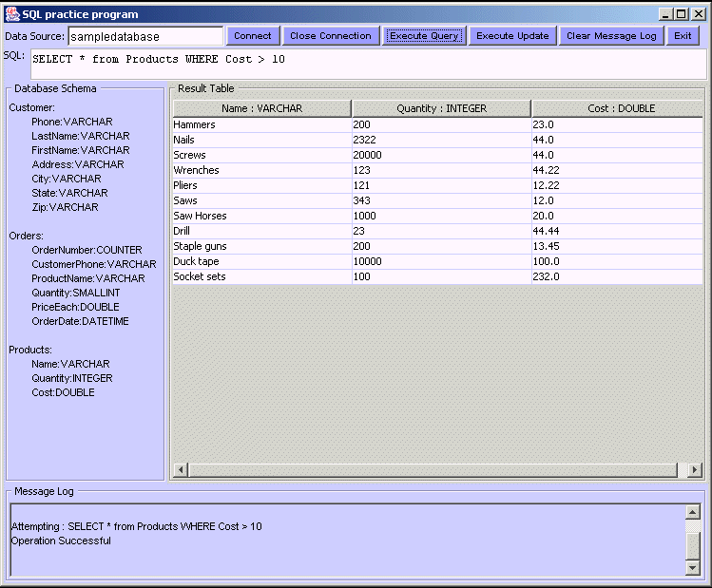Click the application icon in title bar
The image size is (712, 588).
[x=12, y=14]
